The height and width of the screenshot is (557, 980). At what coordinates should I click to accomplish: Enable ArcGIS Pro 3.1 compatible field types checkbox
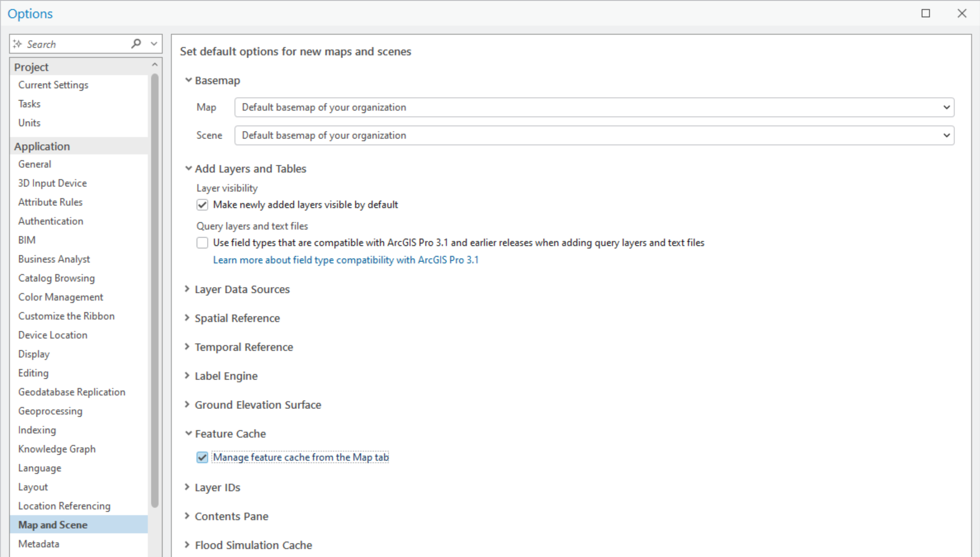(x=202, y=243)
